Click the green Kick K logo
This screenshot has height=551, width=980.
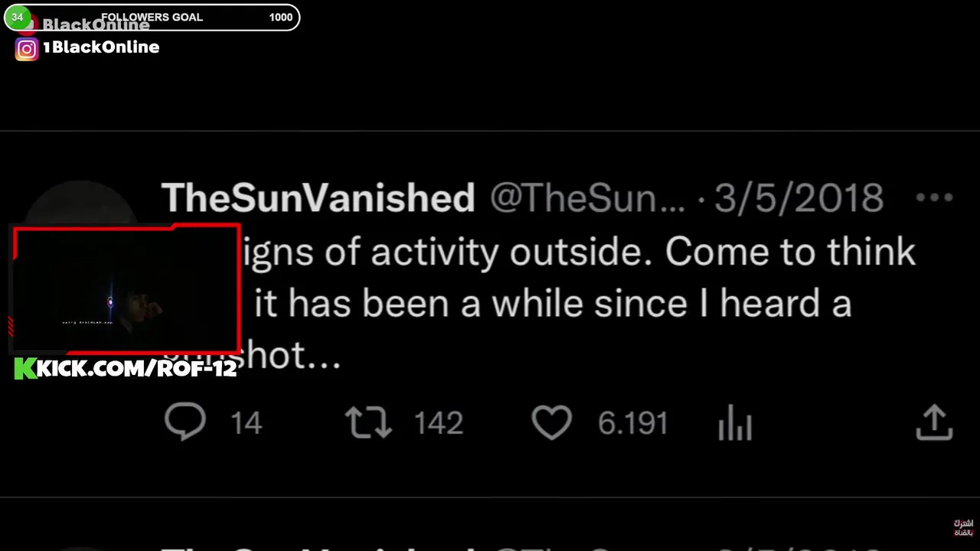click(x=25, y=369)
